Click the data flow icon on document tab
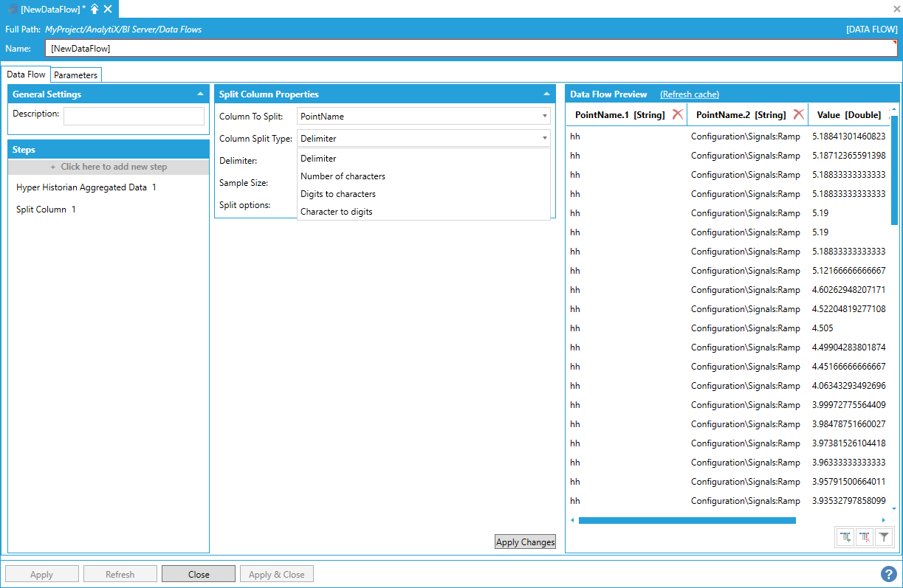Screen dimensions: 903x588 pyautogui.click(x=13, y=9)
